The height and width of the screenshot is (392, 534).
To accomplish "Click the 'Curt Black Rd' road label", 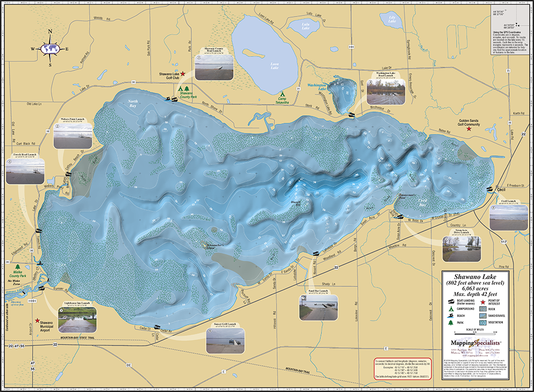I will tap(26, 143).
